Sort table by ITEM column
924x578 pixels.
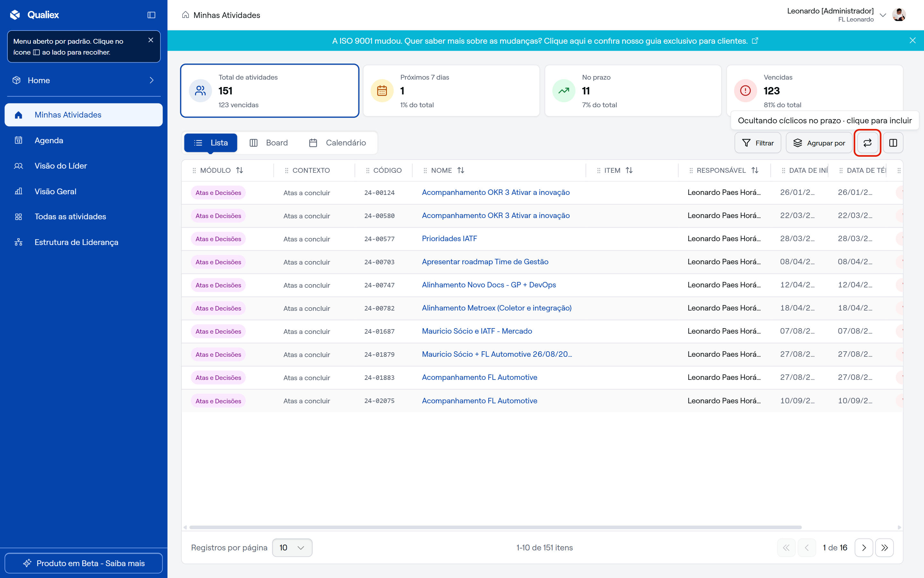pyautogui.click(x=629, y=171)
